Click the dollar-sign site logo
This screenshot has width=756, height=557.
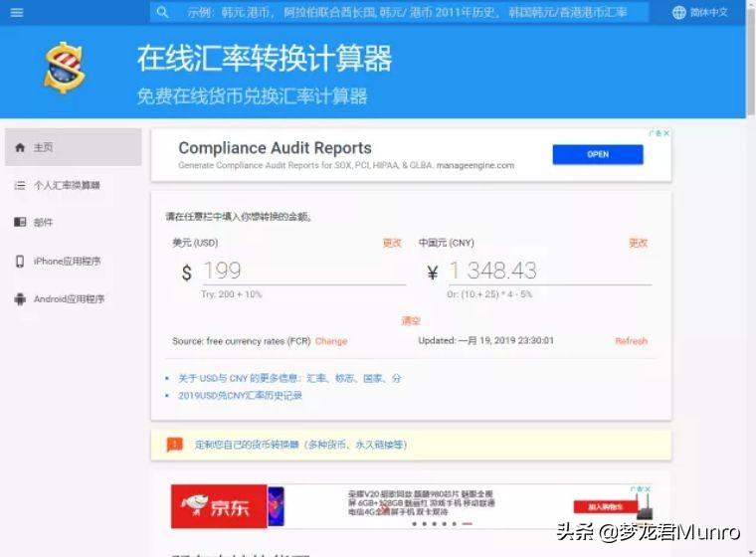point(64,68)
